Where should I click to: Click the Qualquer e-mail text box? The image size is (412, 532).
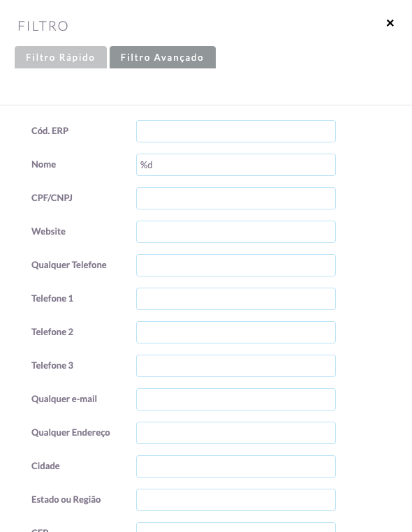(x=236, y=399)
